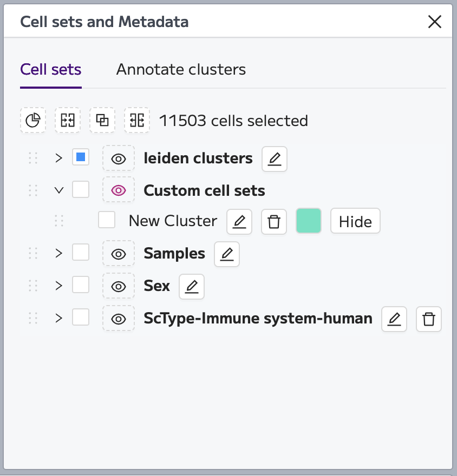Toggle the leiden clusters checkbox
The height and width of the screenshot is (476, 457).
(81, 157)
